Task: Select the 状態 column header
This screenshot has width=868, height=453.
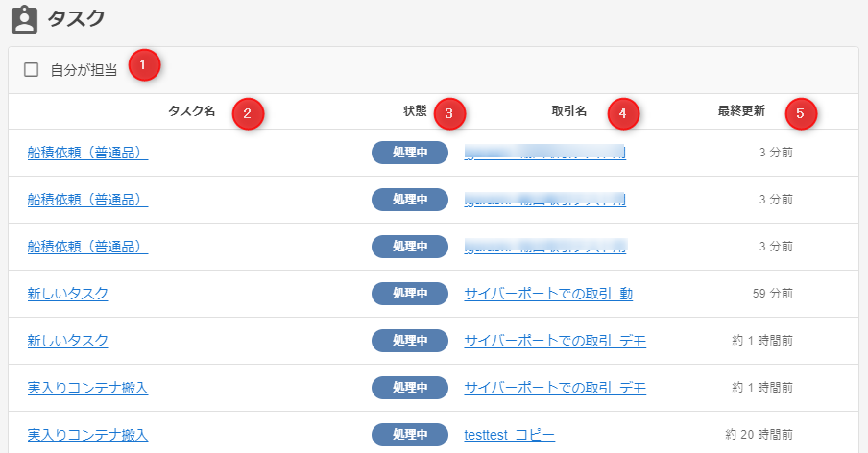Action: click(415, 111)
